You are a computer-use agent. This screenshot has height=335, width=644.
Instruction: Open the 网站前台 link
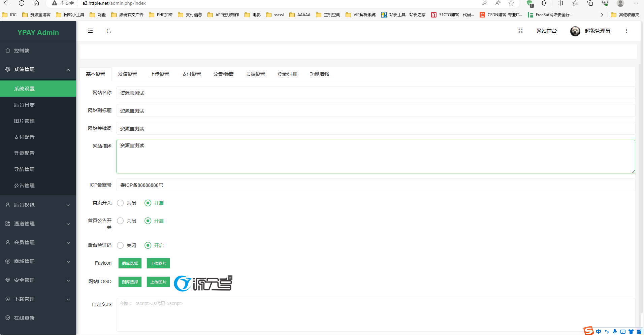coord(546,31)
